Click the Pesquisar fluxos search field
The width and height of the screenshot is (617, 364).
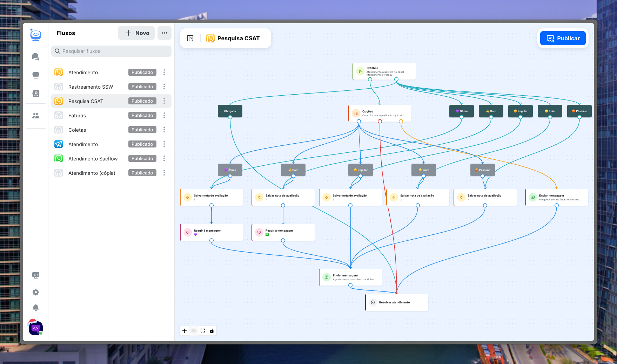(x=112, y=51)
